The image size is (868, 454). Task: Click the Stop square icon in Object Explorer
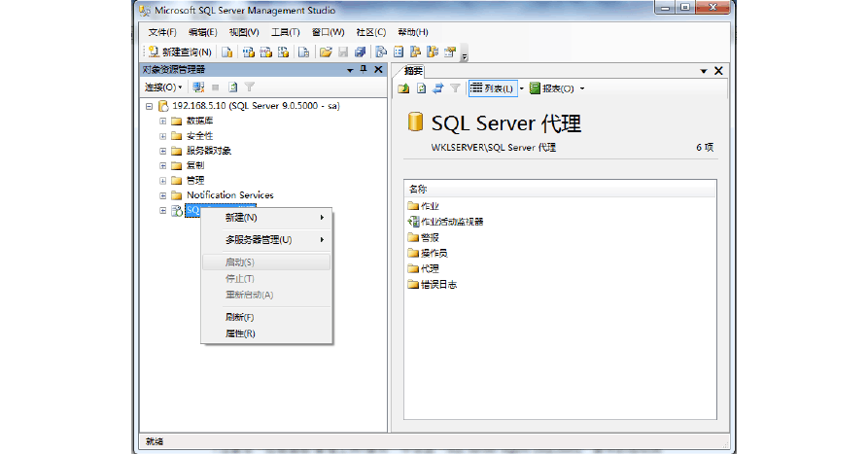tap(216, 87)
